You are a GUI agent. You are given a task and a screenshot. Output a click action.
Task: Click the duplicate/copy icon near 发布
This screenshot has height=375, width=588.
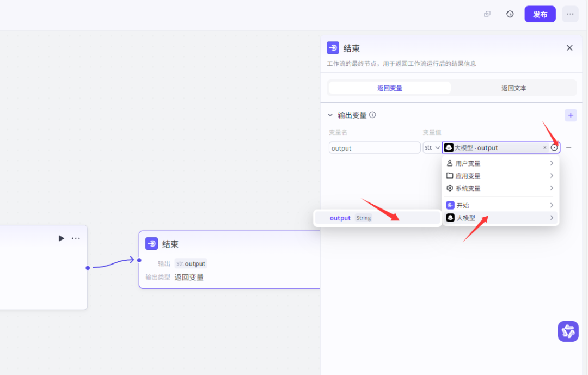486,14
